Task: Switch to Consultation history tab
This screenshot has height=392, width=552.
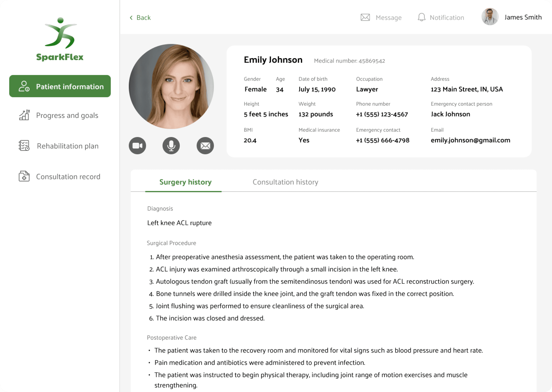Action: 285,182
